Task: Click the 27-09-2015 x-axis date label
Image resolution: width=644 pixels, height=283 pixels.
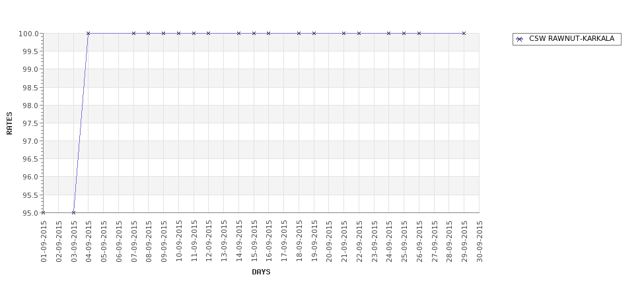Action: pyautogui.click(x=434, y=241)
